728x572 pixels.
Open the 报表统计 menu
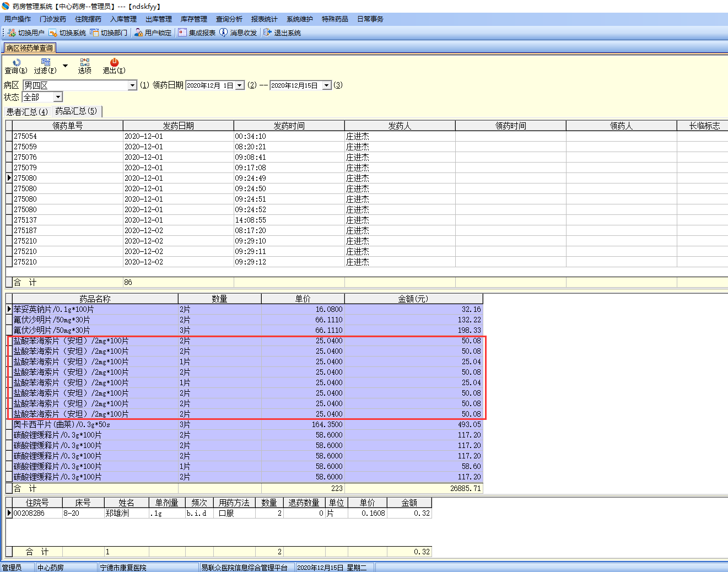coord(265,19)
